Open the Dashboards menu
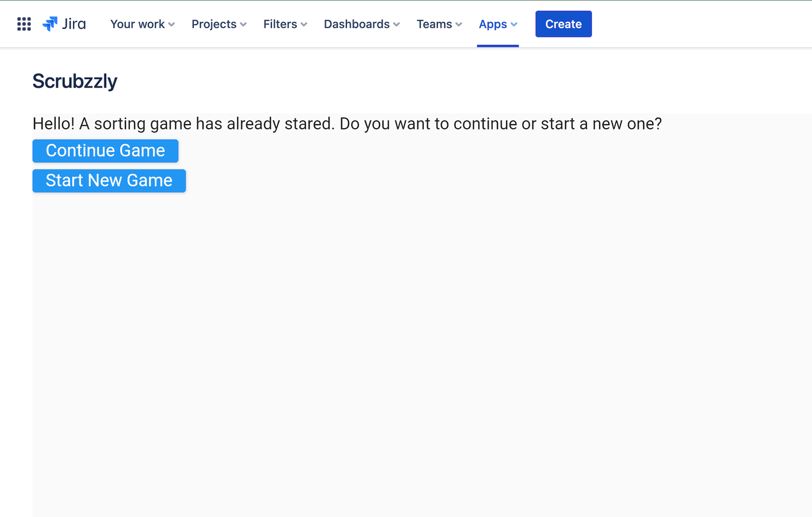This screenshot has width=812, height=517. click(362, 24)
